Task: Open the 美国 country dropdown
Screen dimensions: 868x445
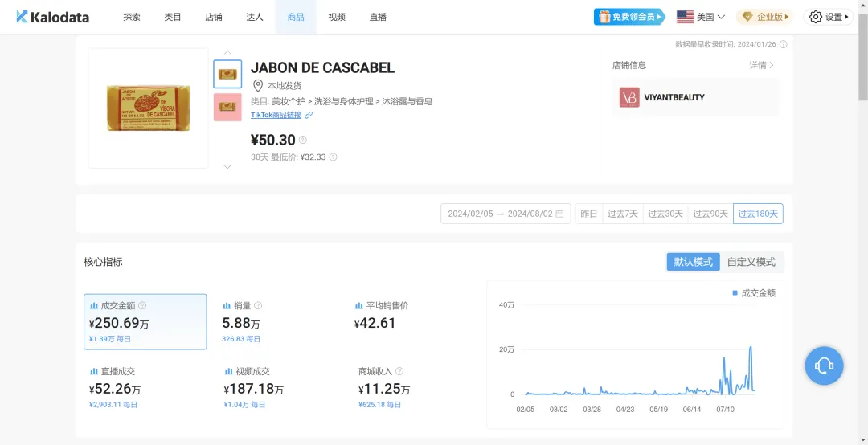Action: [700, 17]
